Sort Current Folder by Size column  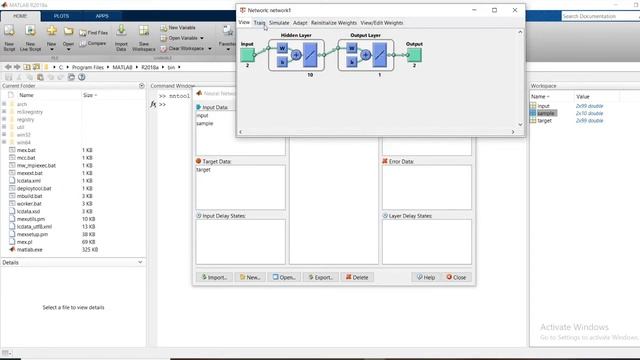[90, 95]
